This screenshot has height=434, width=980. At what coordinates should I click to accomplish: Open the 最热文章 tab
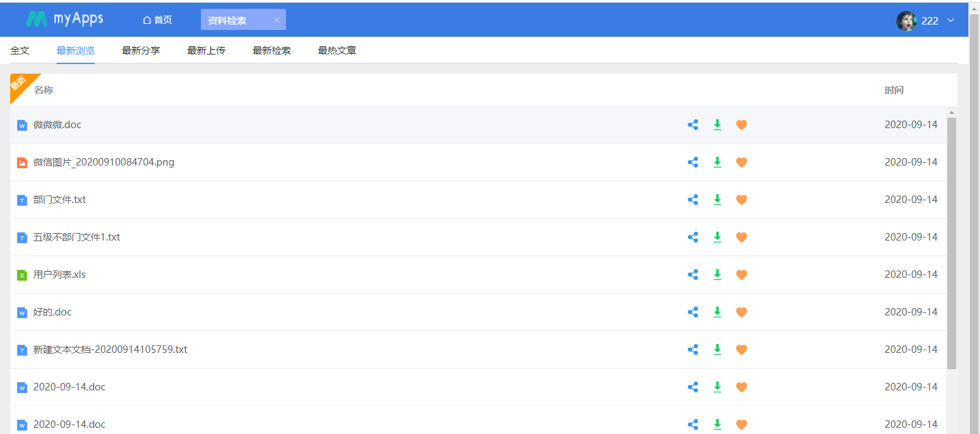337,50
